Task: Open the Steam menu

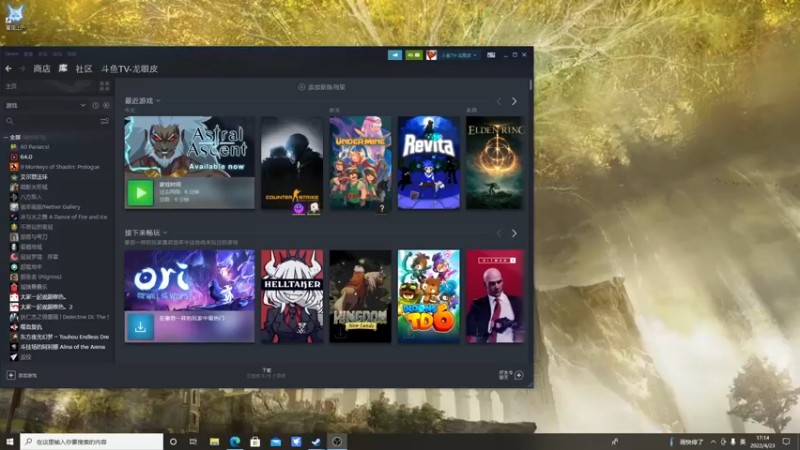Action: tap(12, 54)
